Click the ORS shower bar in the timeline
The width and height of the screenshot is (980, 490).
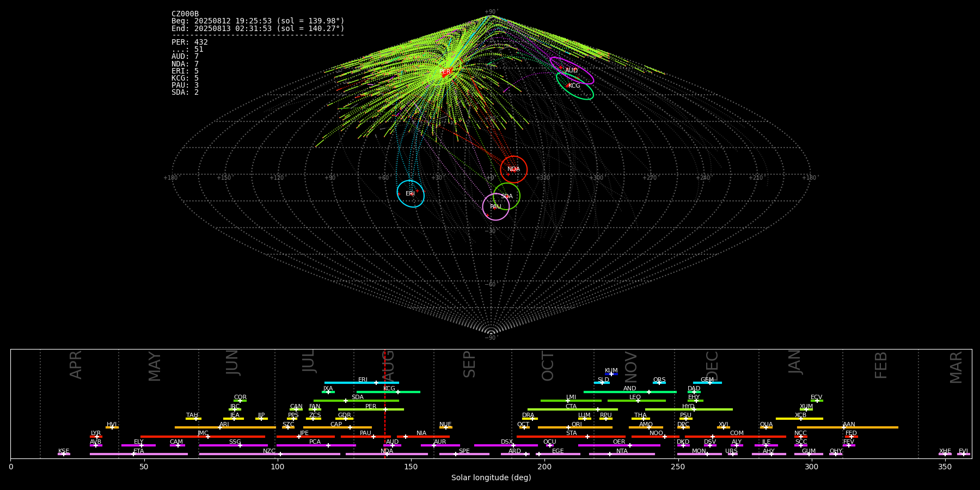click(659, 383)
